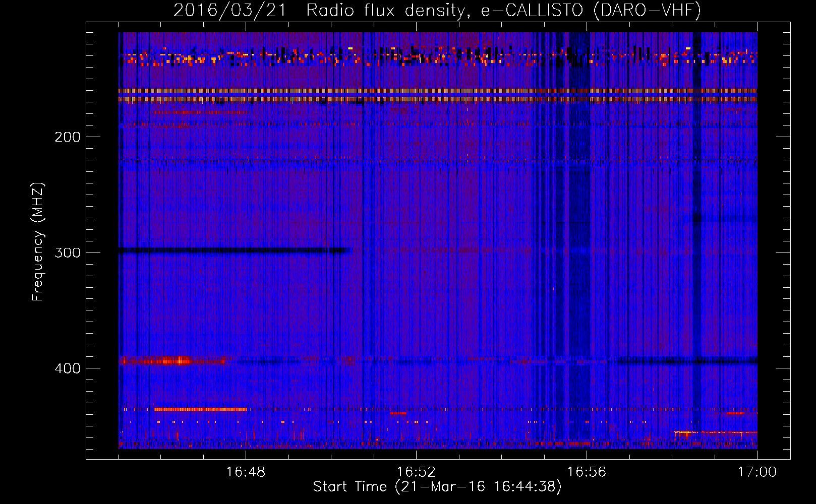Click the plot title 'Radio flux density, e-CALLISTO (DARO-VHF)'
This screenshot has height=504, width=816.
pos(503,11)
